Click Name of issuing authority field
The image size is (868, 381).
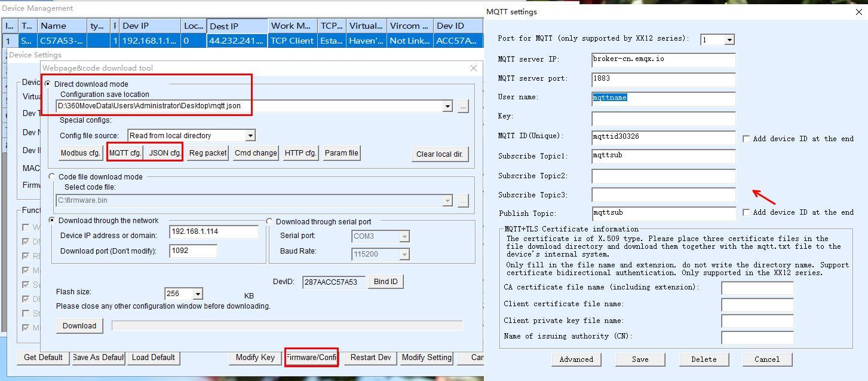(x=757, y=337)
